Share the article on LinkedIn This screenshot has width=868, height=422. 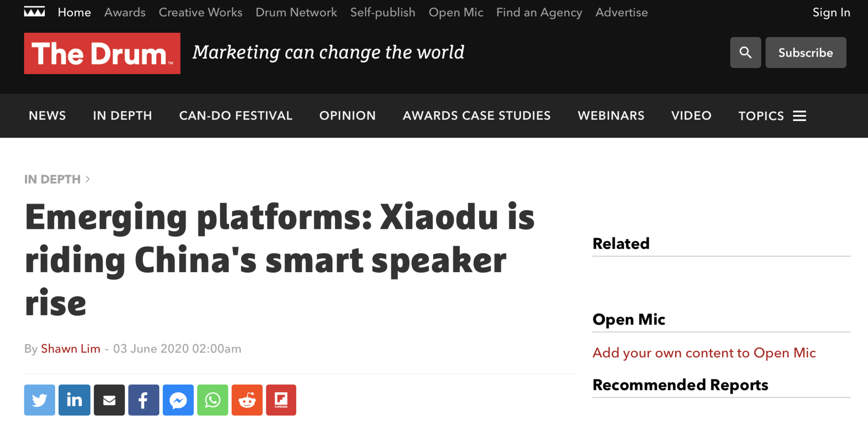pos(74,400)
